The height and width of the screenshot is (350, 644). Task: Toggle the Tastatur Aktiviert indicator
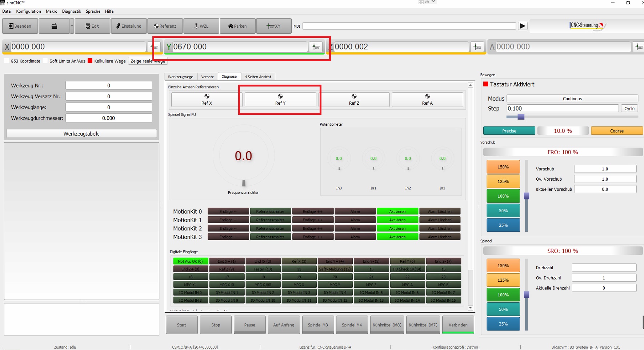tap(485, 84)
